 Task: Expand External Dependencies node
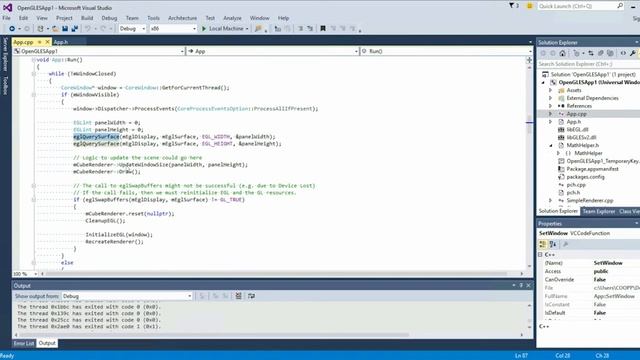pos(551,98)
